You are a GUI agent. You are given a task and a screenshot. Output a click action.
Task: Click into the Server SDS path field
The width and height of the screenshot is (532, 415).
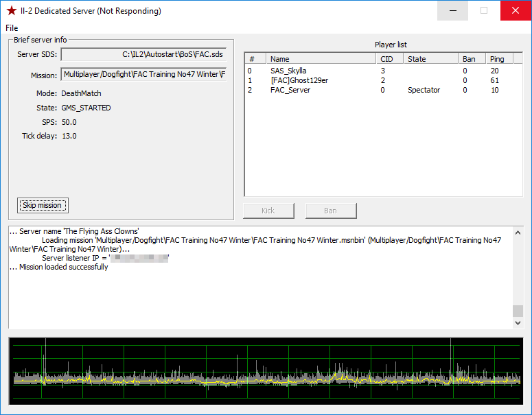143,54
